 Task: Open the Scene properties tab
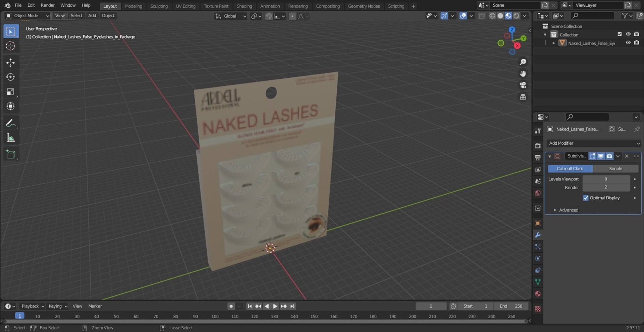point(538,181)
